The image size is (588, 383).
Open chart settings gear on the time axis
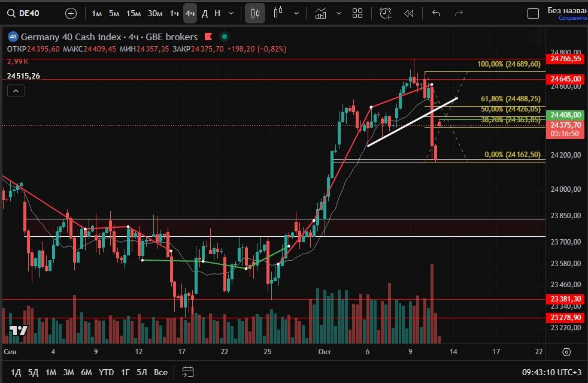(566, 352)
